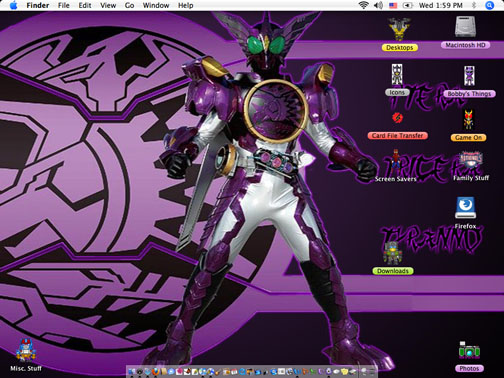This screenshot has height=378, width=504.
Task: Open the battery status menu
Action: [408, 5]
